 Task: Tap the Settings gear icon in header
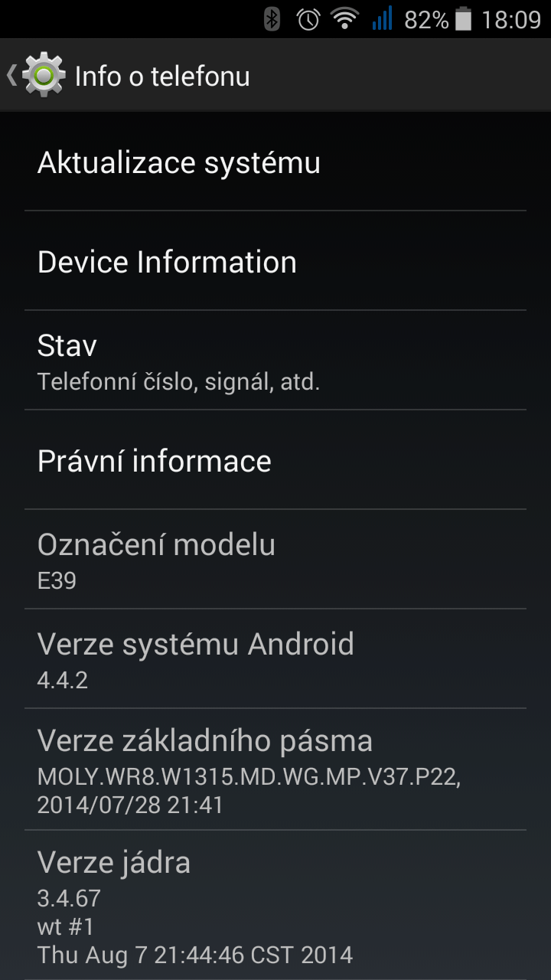pos(44,75)
